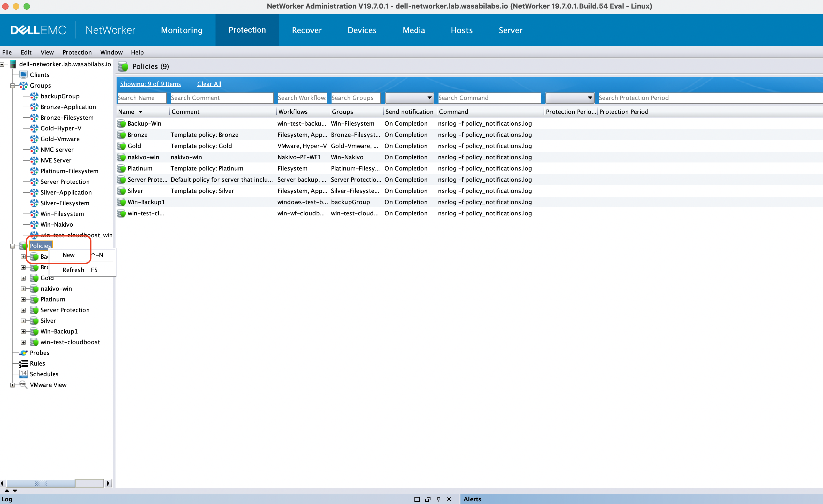The image size is (823, 504).
Task: Click the server icon for dell-networker.lab.wasabilabs.io
Action: 13,64
